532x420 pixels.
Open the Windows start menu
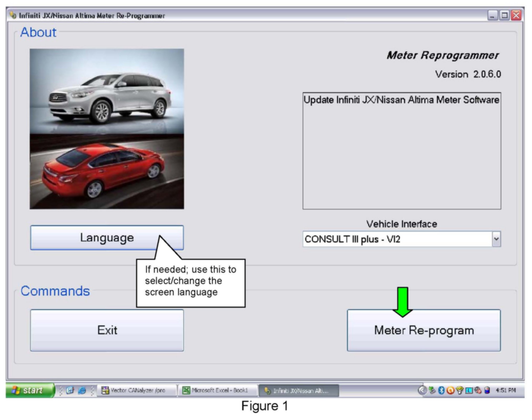click(x=30, y=390)
